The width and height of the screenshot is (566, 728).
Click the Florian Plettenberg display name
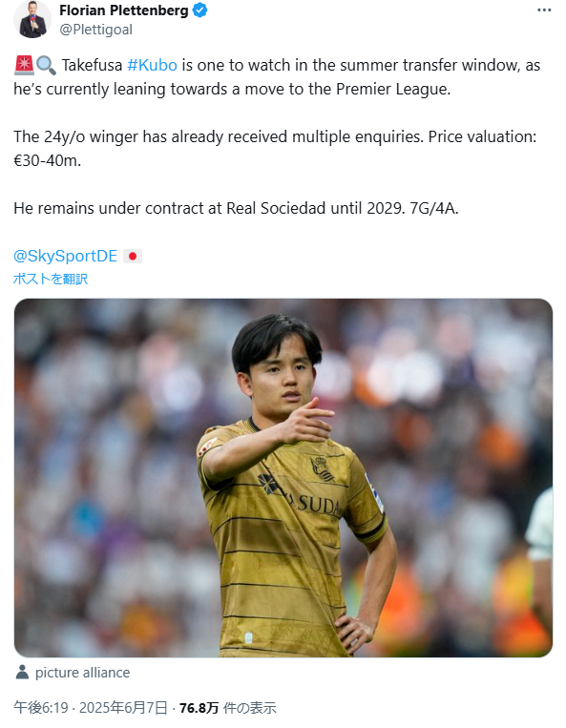tap(124, 10)
